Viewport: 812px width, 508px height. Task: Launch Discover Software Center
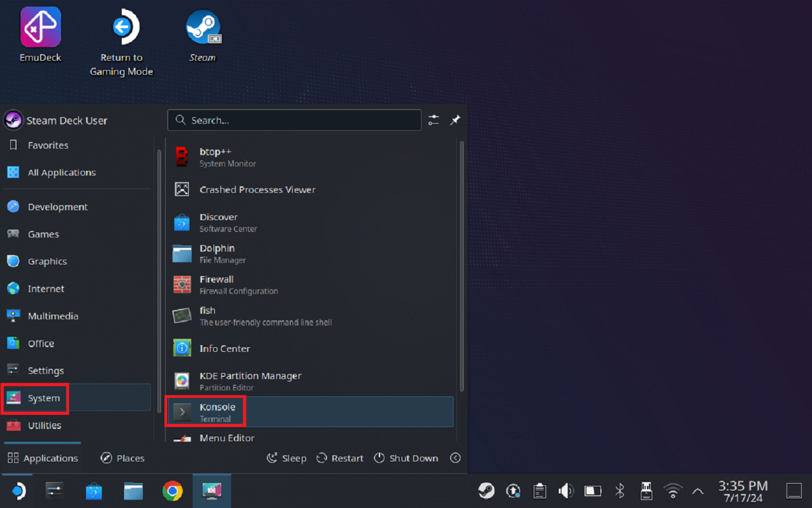(x=311, y=222)
